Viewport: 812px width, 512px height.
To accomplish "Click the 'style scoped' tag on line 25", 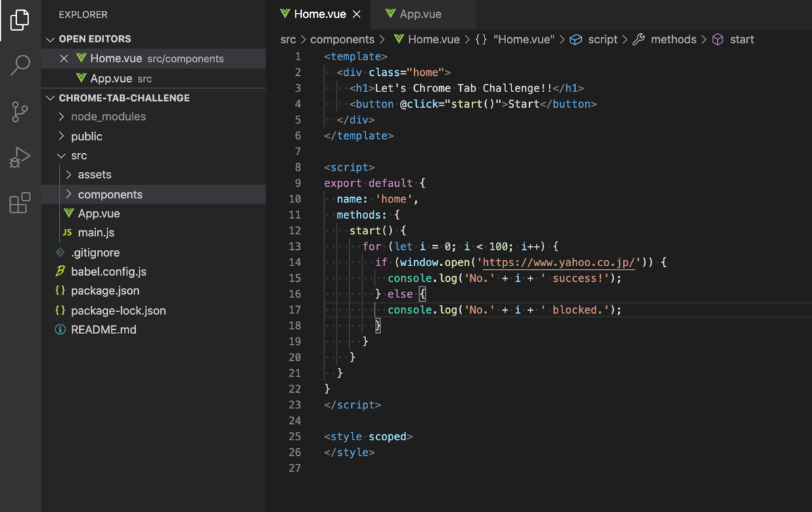I will [368, 436].
